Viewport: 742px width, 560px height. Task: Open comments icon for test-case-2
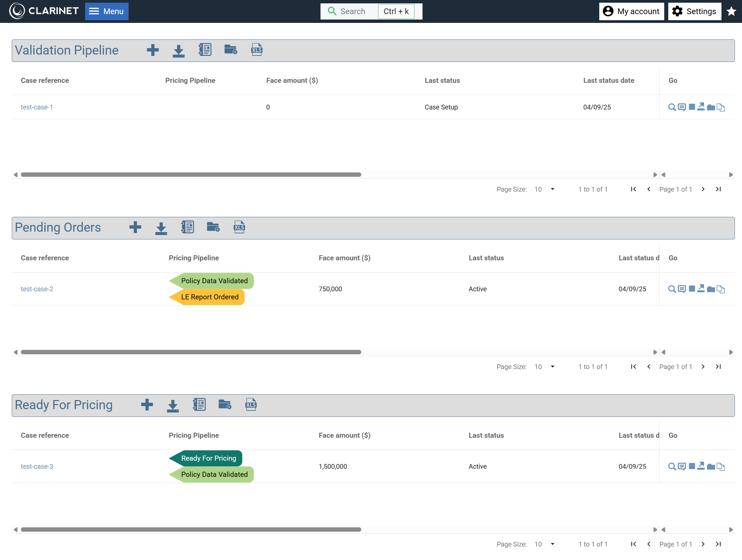click(682, 289)
